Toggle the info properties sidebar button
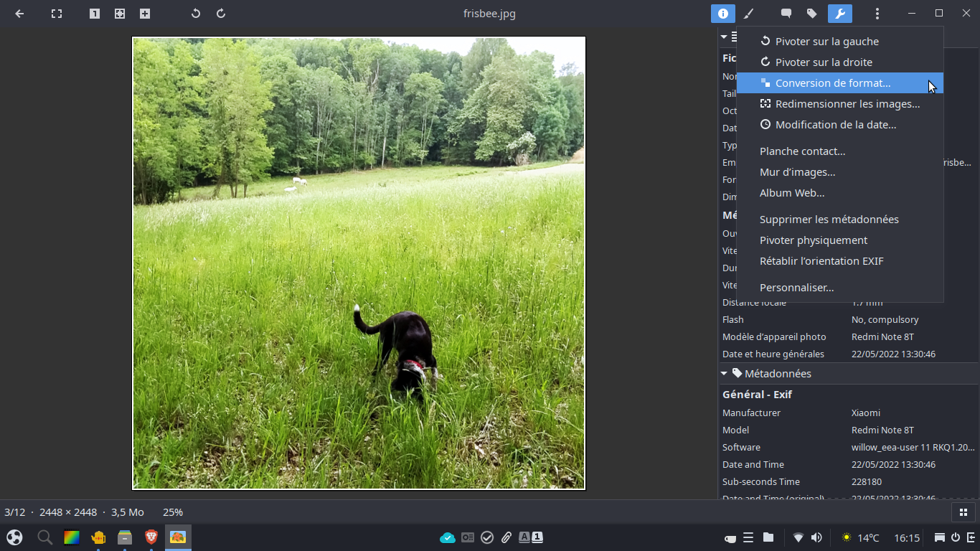Viewport: 980px width, 551px height. [x=723, y=14]
